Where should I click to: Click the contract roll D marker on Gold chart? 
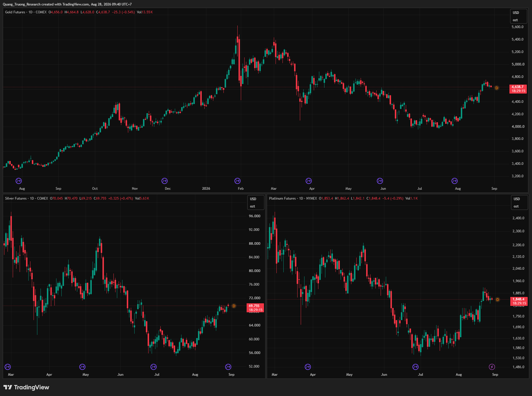click(497, 88)
